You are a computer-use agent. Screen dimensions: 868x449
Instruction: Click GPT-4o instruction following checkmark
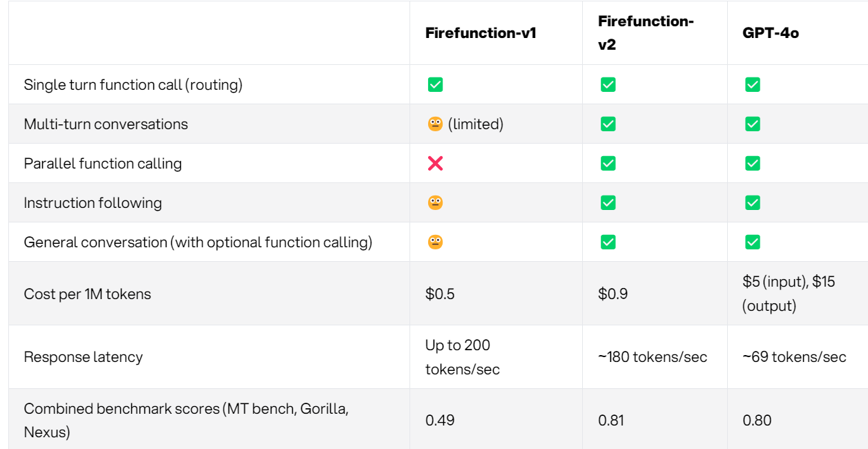[x=753, y=203]
